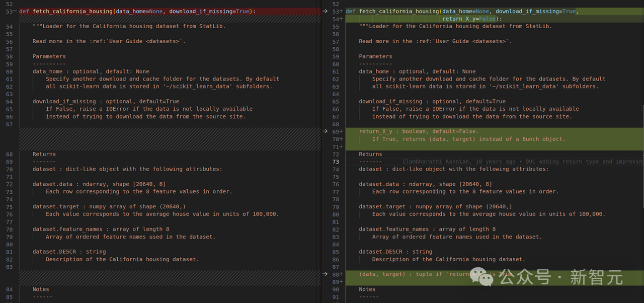This screenshot has height=303, width=644.
Task: Revert the change block at modified line 53
Action: pos(326,11)
